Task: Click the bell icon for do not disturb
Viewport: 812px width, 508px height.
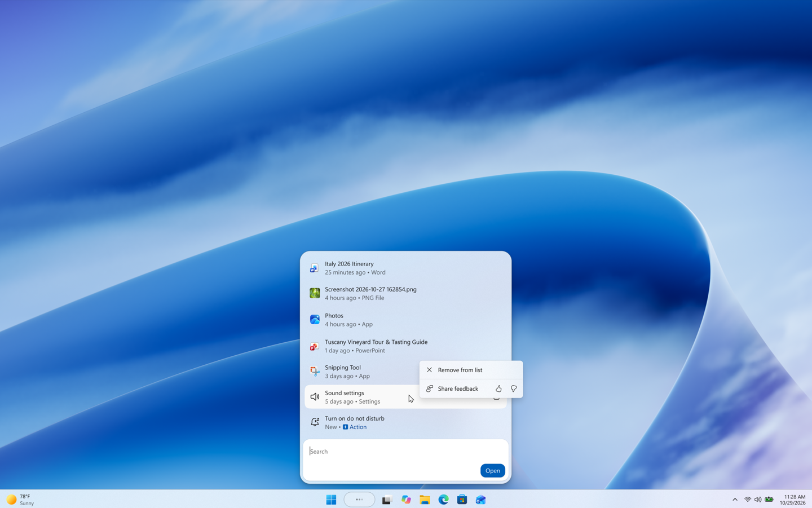Action: click(315, 422)
